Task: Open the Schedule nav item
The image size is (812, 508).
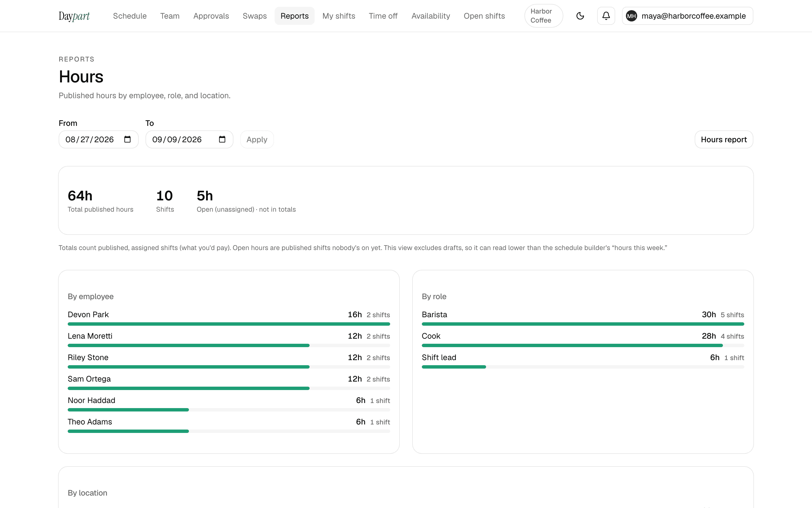Action: coord(130,16)
